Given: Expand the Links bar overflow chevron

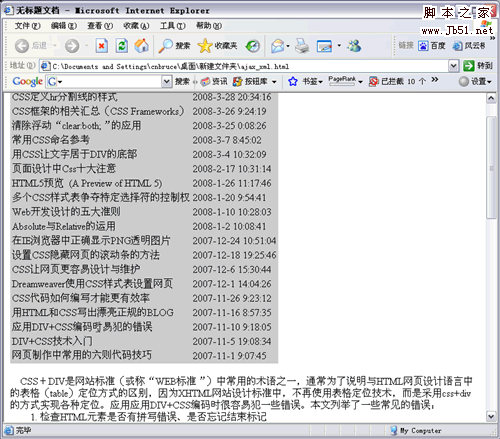Looking at the screenshot, I should pos(492,38).
